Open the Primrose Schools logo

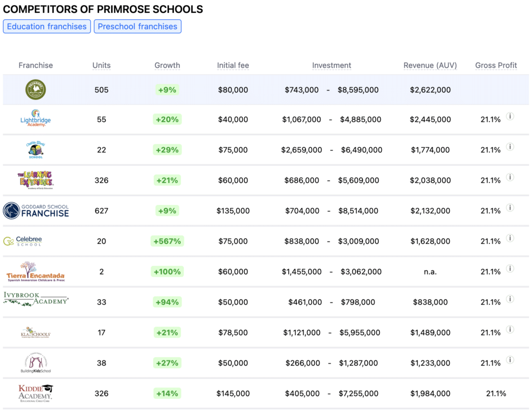pyautogui.click(x=36, y=89)
